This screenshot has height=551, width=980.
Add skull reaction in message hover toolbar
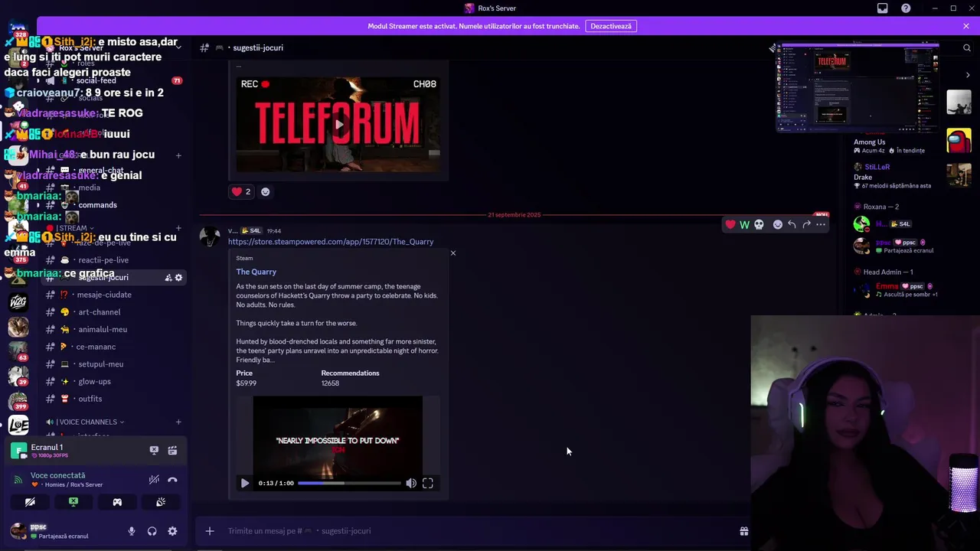coord(759,224)
